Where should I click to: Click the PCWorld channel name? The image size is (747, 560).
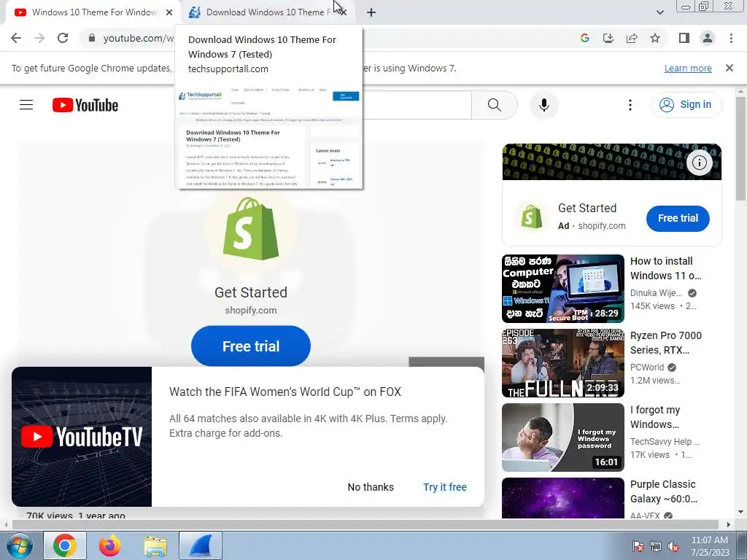tap(647, 367)
